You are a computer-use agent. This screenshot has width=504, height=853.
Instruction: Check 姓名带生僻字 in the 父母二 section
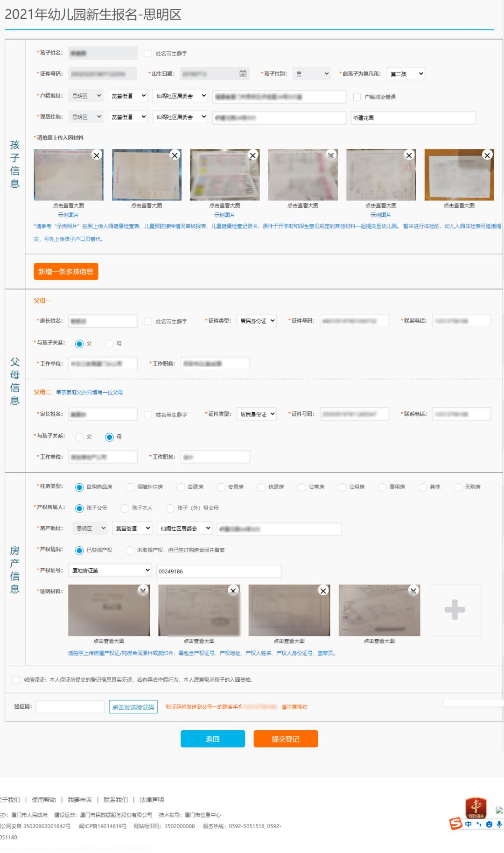148,415
